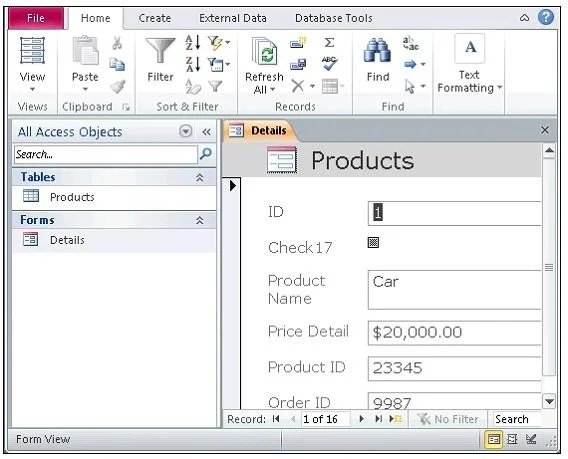Click the Copy icon in Clipboard group

coord(117,64)
